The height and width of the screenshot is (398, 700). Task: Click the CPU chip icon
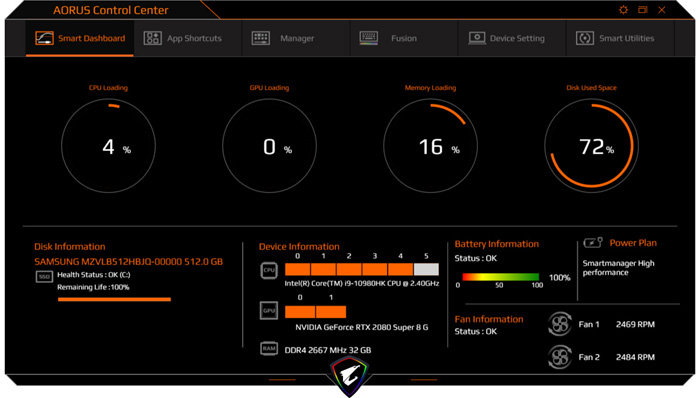(269, 270)
